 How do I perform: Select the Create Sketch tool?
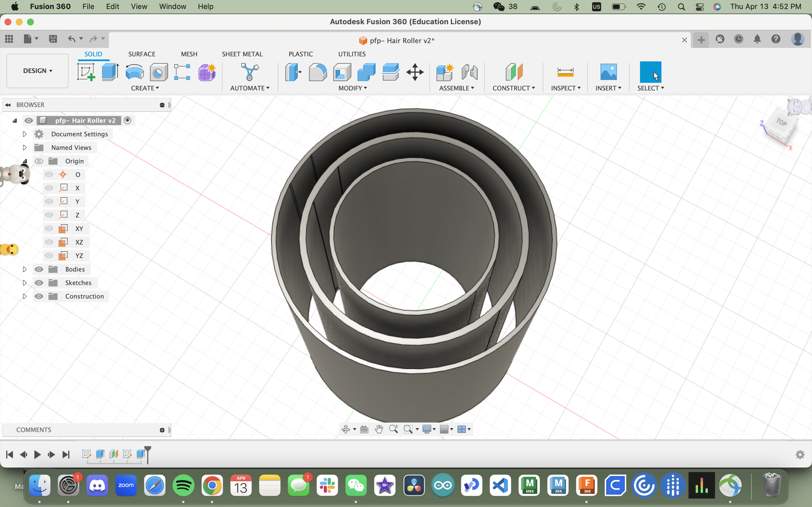(86, 72)
